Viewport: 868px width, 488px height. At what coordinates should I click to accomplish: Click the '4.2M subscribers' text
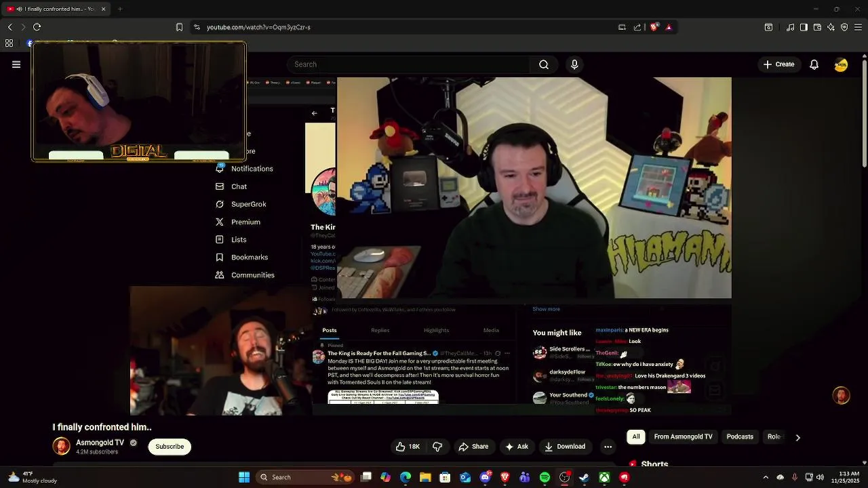pyautogui.click(x=97, y=452)
